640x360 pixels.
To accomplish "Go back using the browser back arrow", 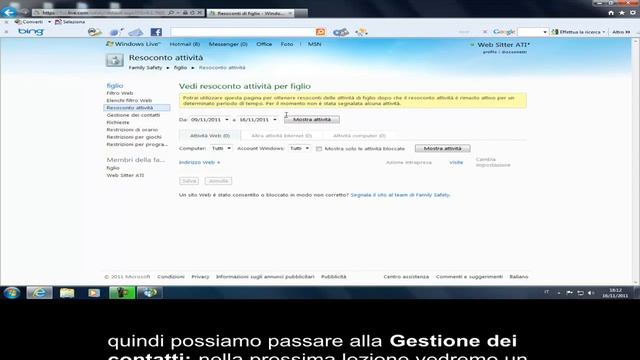I will tap(9, 12).
